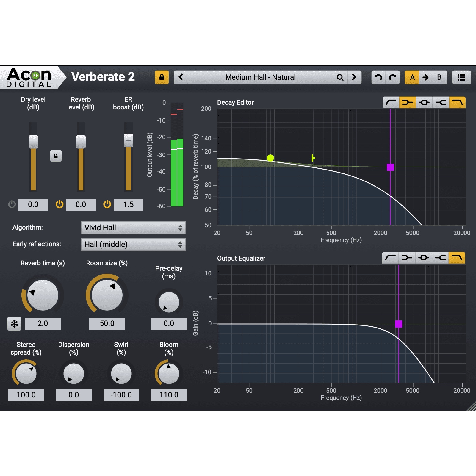The width and height of the screenshot is (476, 476).
Task: Toggle the reverb level power button
Action: [59, 204]
